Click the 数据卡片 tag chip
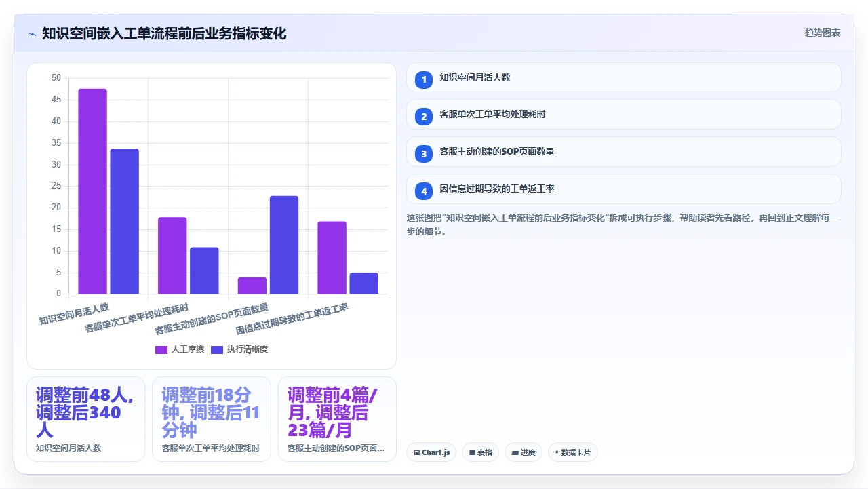Screen dimensions: 868x489 point(572,452)
